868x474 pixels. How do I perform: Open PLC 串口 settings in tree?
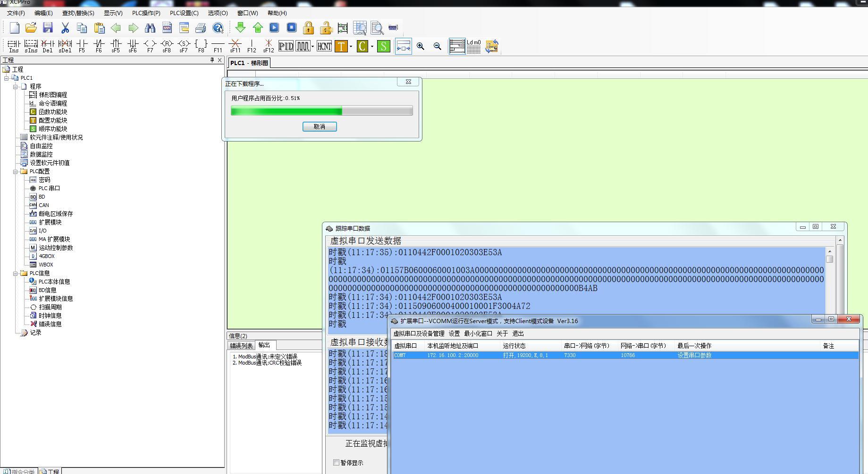(49, 189)
